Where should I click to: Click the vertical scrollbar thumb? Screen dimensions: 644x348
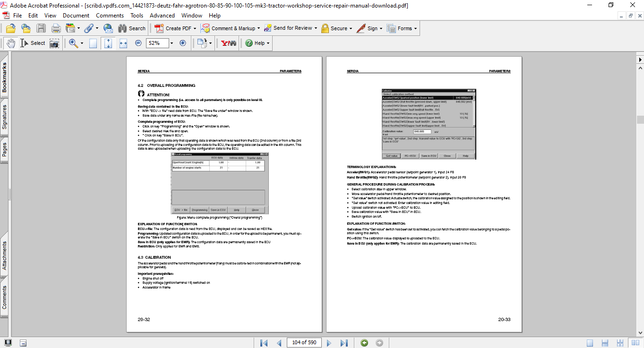tap(640, 119)
